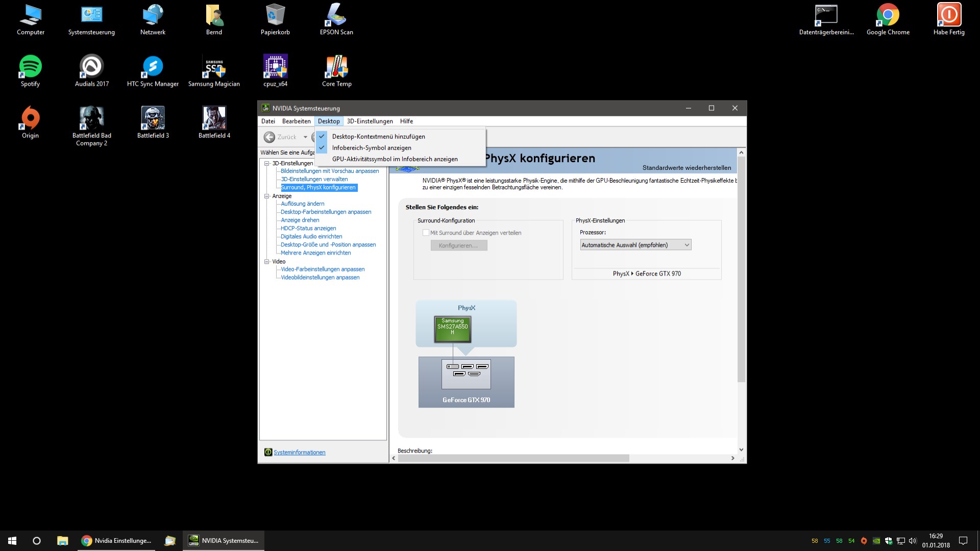Viewport: 980px width, 551px height.
Task: Click Standardwerte wiederherstellen
Action: tap(687, 168)
